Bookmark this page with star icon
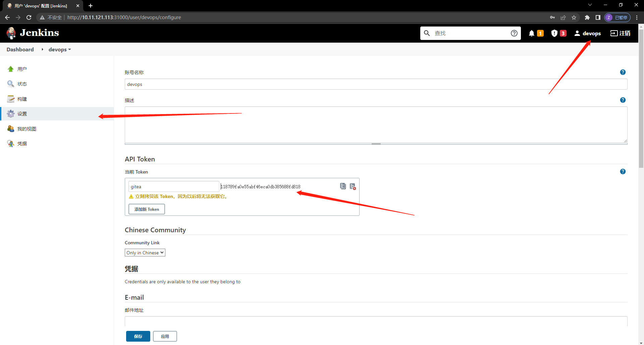This screenshot has height=345, width=644. click(x=574, y=17)
